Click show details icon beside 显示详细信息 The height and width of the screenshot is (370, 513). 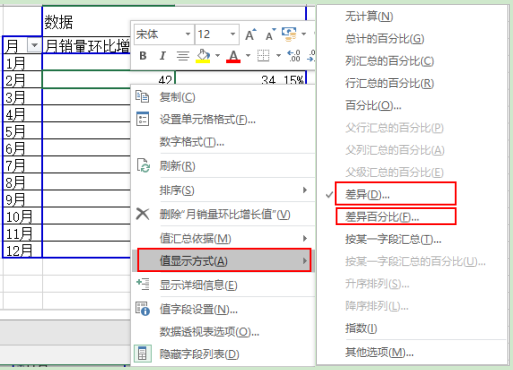[143, 284]
